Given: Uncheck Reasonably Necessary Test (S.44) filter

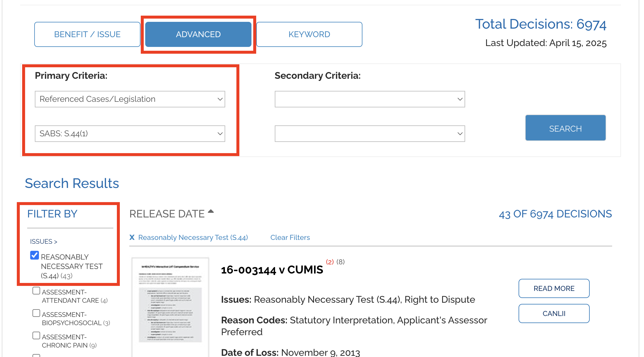Looking at the screenshot, I should 35,255.
